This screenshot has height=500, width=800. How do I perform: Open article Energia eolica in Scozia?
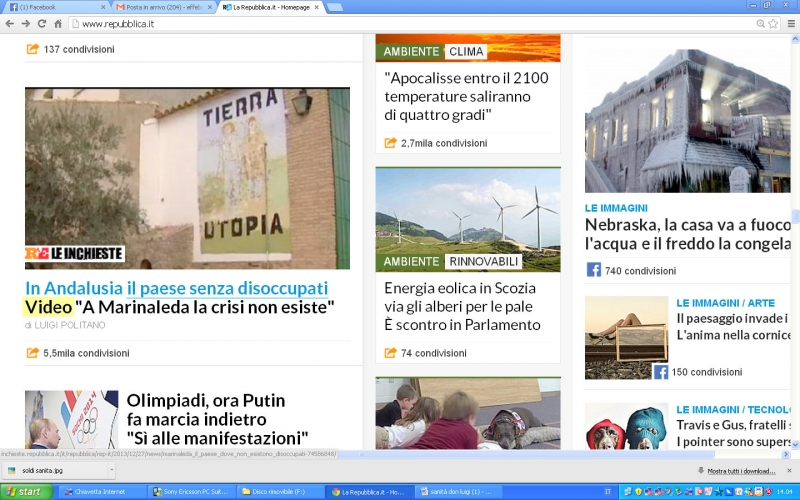pos(462,306)
